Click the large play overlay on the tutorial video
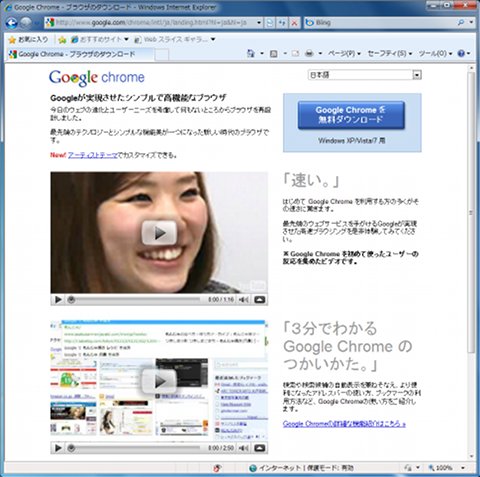Image resolution: width=480 pixels, height=477 pixels. coord(159,381)
